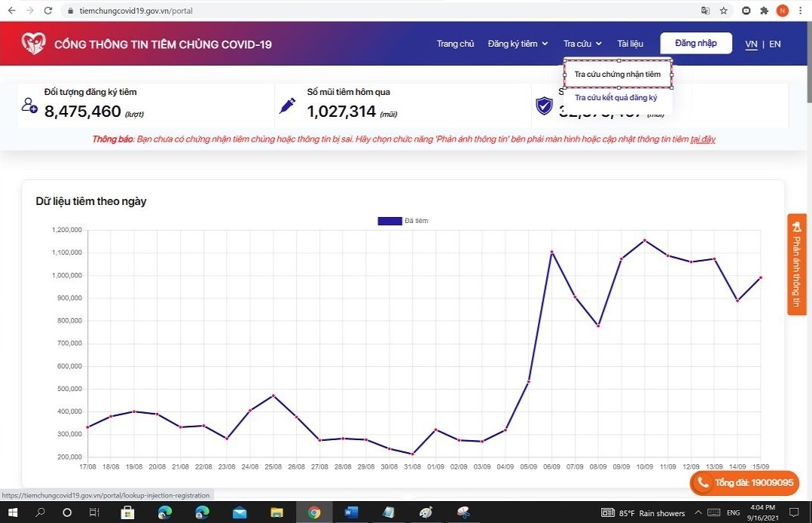Image resolution: width=812 pixels, height=523 pixels.
Task: Expand the Đăng ký tiêm dropdown
Action: 517,44
